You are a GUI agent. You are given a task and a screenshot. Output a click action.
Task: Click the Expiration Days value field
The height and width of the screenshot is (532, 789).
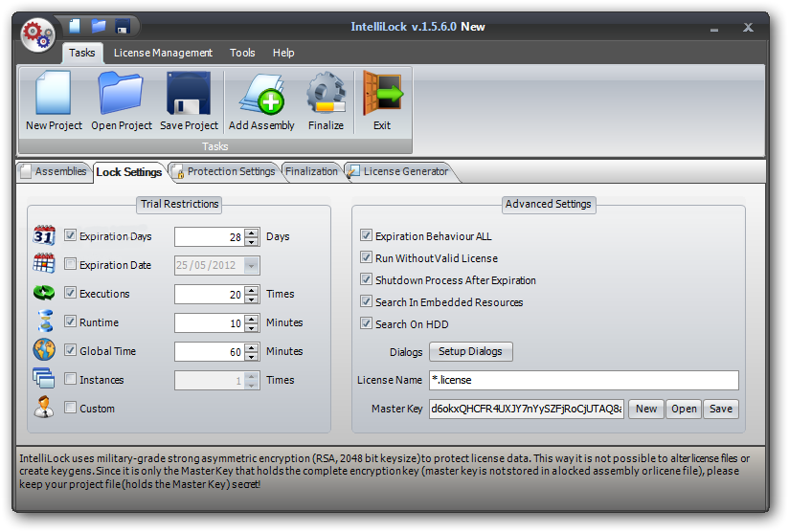210,237
